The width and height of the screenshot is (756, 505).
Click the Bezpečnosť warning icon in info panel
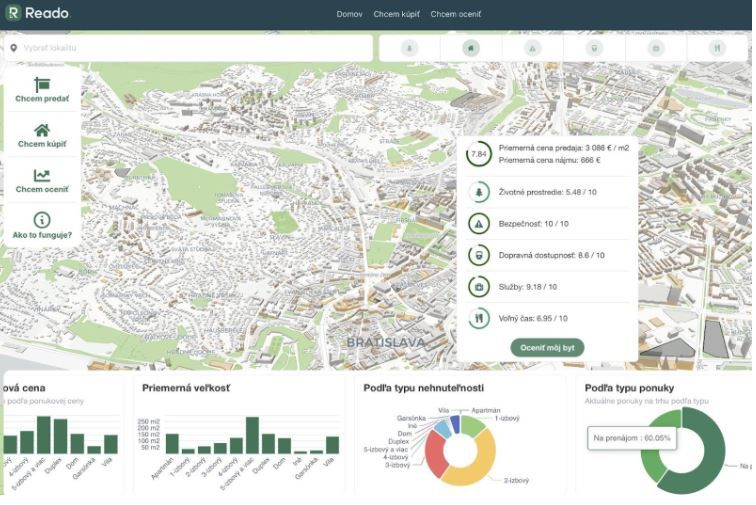click(479, 224)
